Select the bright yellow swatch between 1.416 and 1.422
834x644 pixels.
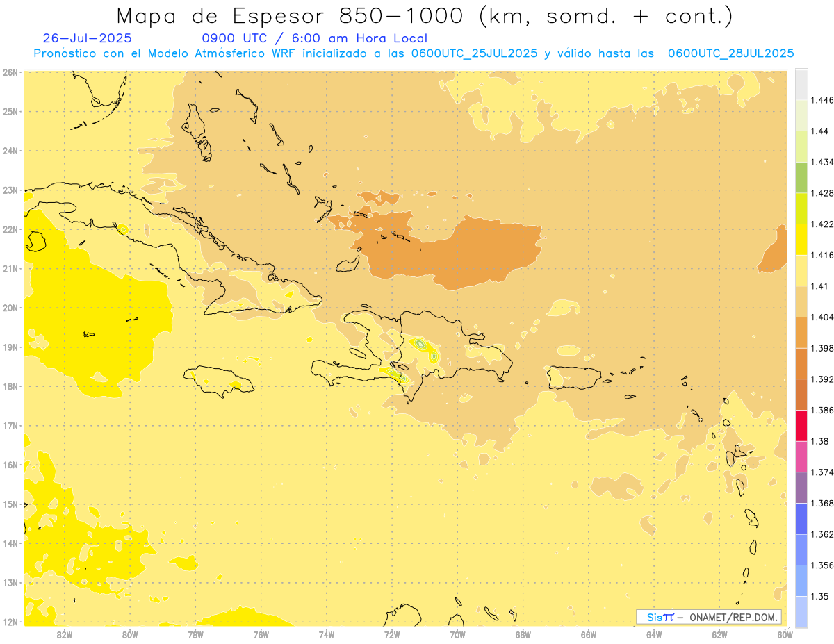[x=801, y=239]
